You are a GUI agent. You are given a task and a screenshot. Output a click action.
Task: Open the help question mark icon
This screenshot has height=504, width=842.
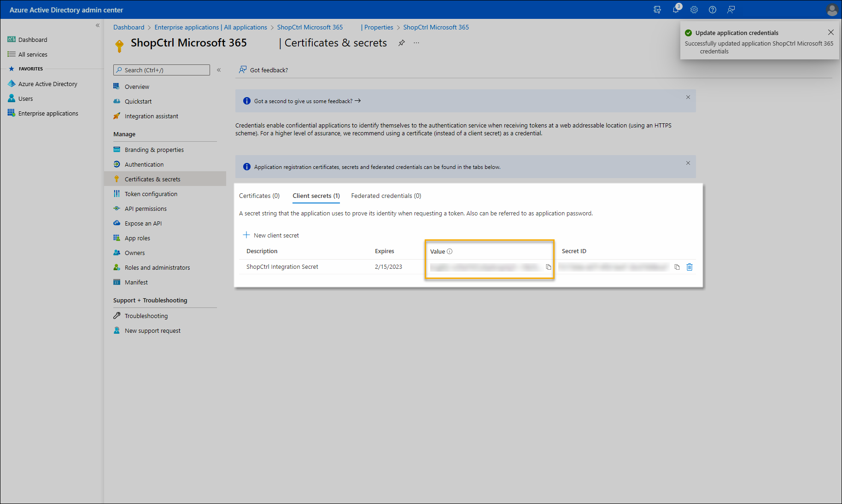pyautogui.click(x=713, y=10)
